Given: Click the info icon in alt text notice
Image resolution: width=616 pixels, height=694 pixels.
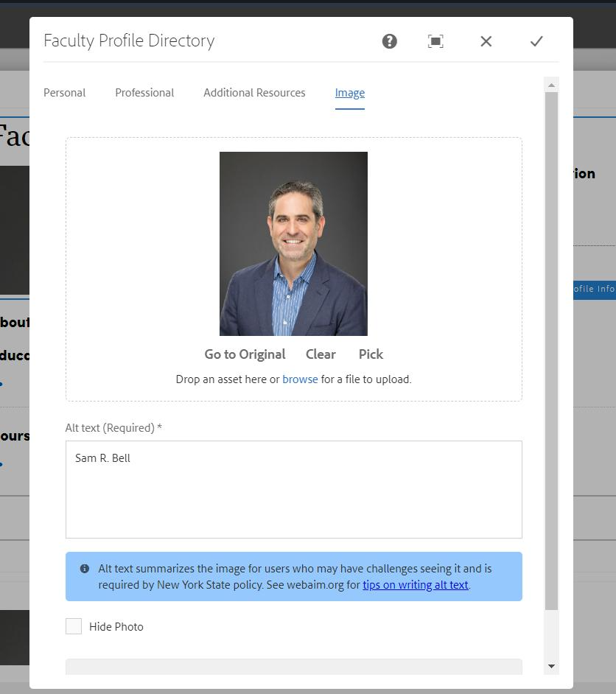Looking at the screenshot, I should coord(85,569).
